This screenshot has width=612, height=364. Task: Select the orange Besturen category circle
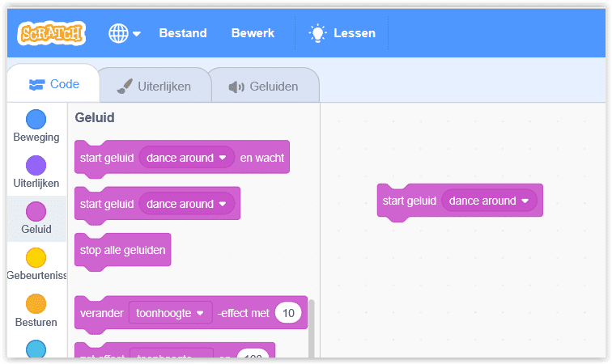pyautogui.click(x=36, y=304)
